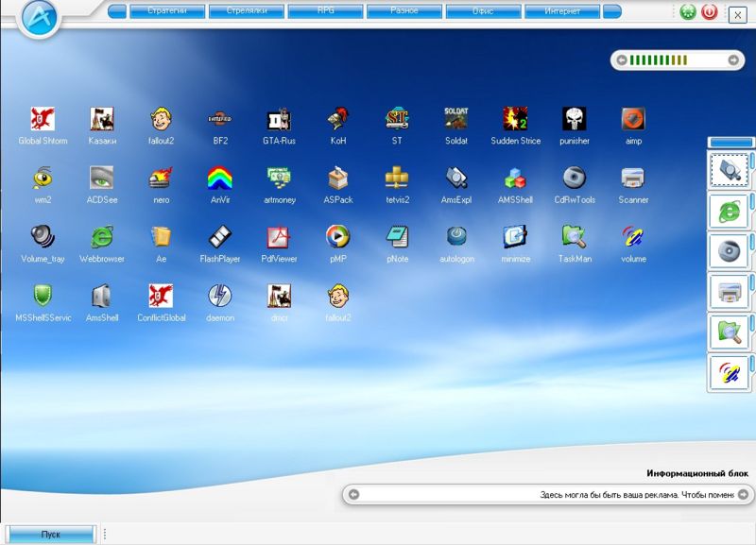The image size is (756, 545).
Task: Launch the Webbrowser desktop icon
Action: pyautogui.click(x=102, y=237)
